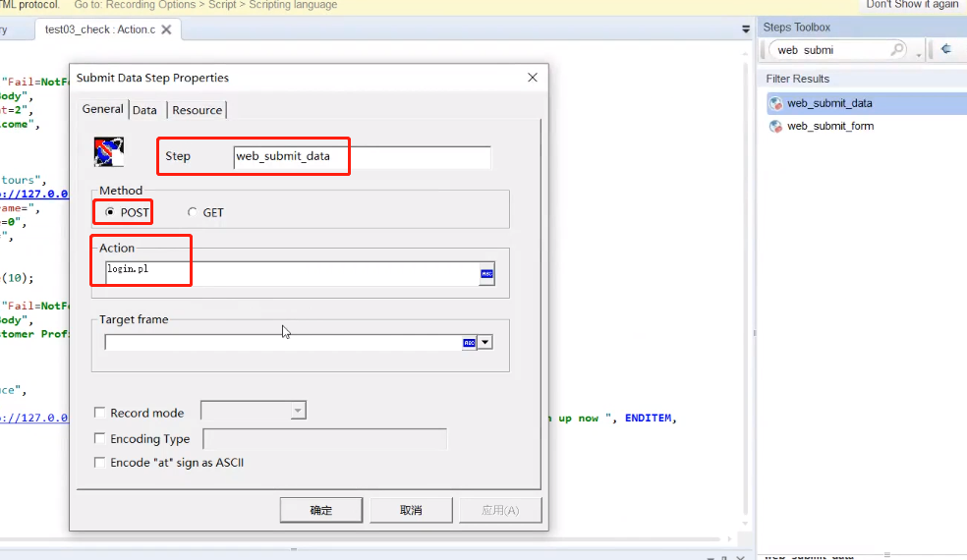Open the editor tab list dropdown arrow
The width and height of the screenshot is (967, 560).
(746, 29)
